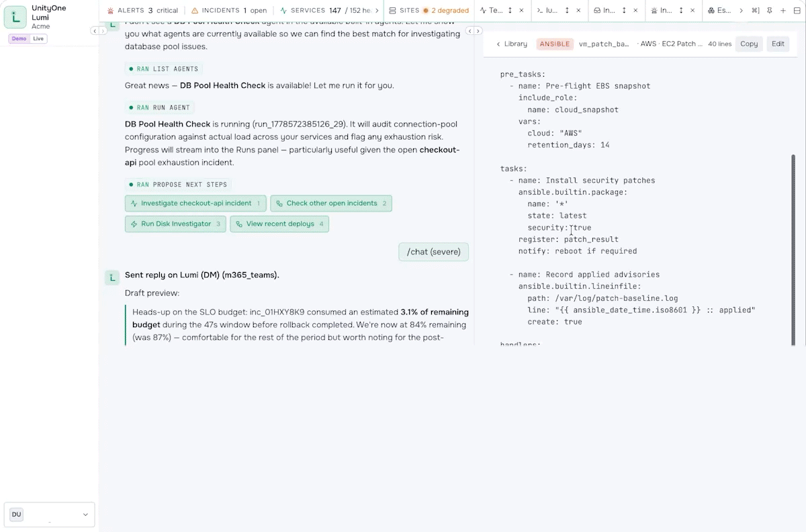
Task: Open the siren 'In...' tab
Action: (662, 11)
